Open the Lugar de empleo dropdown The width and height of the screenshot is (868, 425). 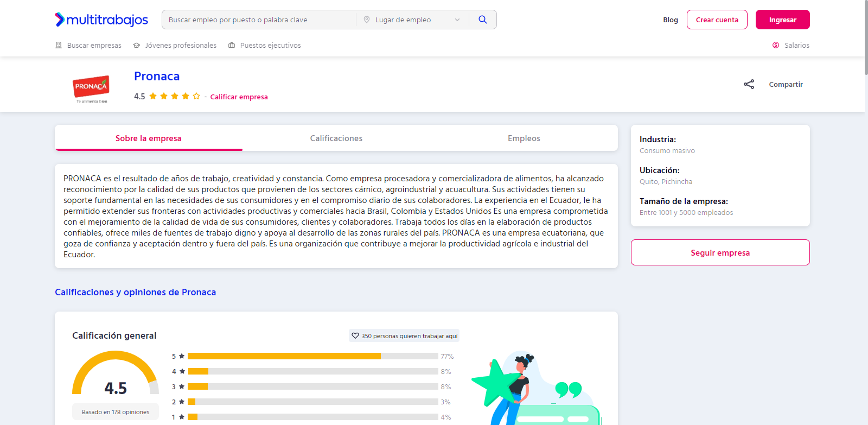pos(412,20)
